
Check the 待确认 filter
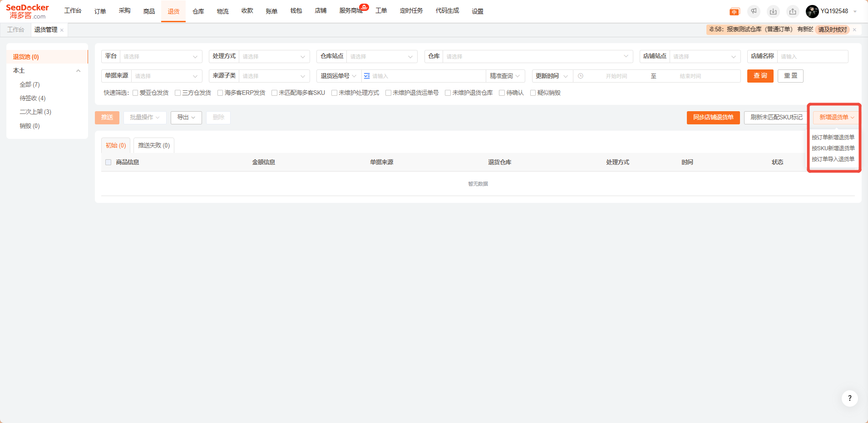point(502,93)
